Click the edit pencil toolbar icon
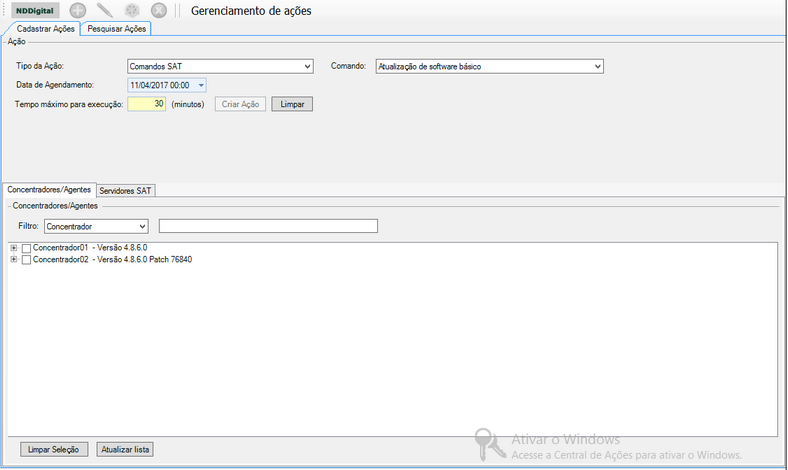788x470 pixels. tap(105, 10)
